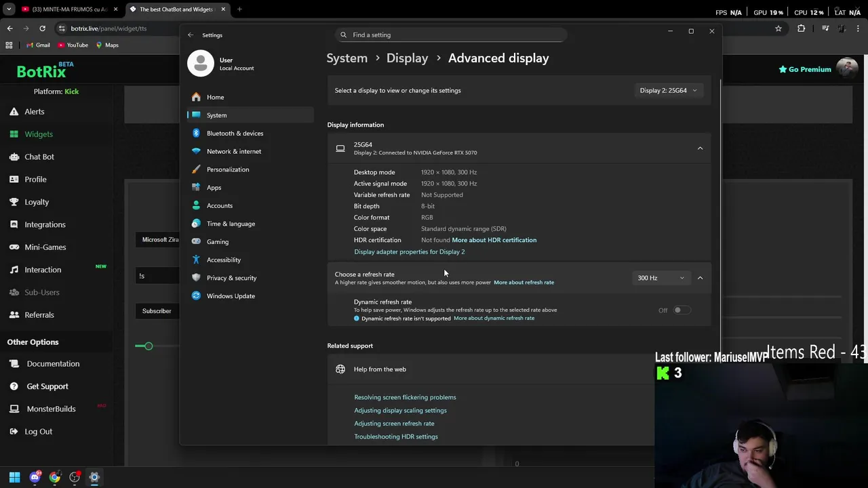The height and width of the screenshot is (488, 868).
Task: Select System in Settings sidebar
Action: (x=251, y=115)
